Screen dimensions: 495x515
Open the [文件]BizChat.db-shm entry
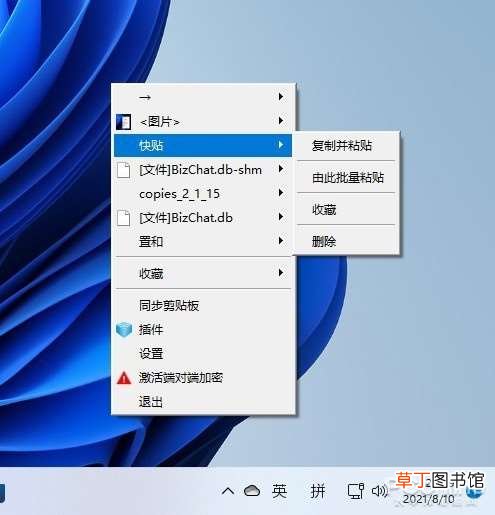(x=203, y=170)
